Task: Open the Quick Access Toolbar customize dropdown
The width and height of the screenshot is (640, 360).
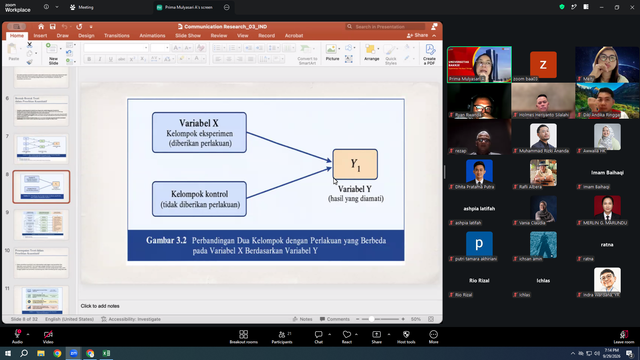Action: (91, 27)
